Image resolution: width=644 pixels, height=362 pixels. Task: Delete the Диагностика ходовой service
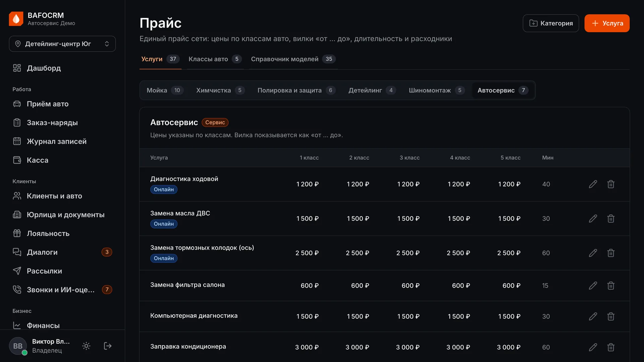click(x=611, y=184)
